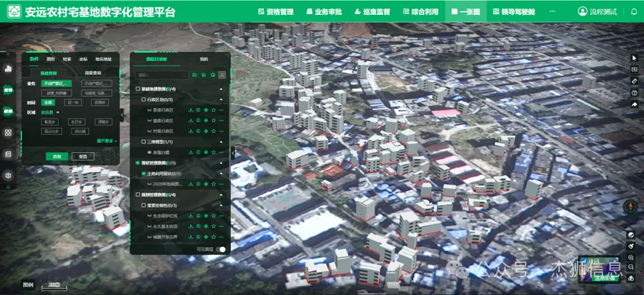
Task: Switch to the 地名地址 tab
Action: pos(103,59)
